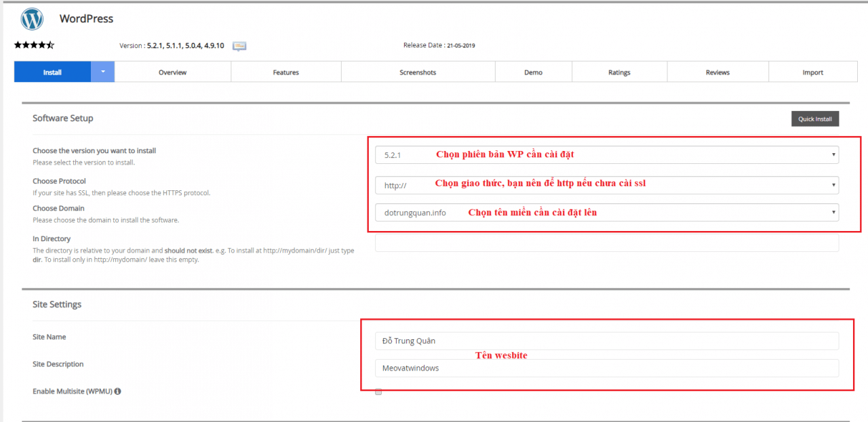Viewport: 868px width, 422px height.
Task: Click the star rating under WordPress
Action: [x=34, y=45]
